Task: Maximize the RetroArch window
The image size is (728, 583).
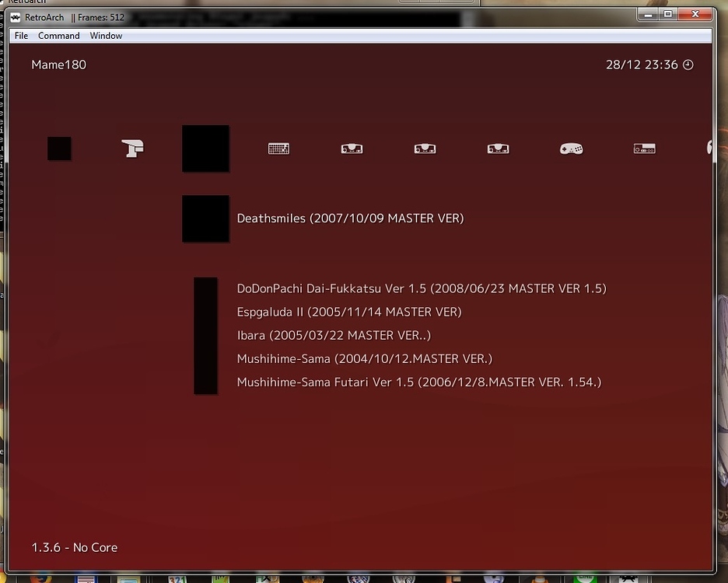Action: [668, 15]
